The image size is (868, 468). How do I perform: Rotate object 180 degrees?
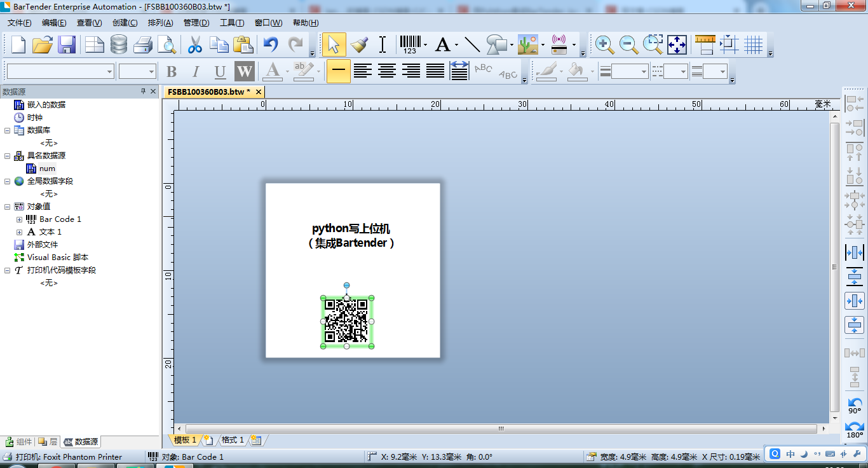(x=855, y=430)
